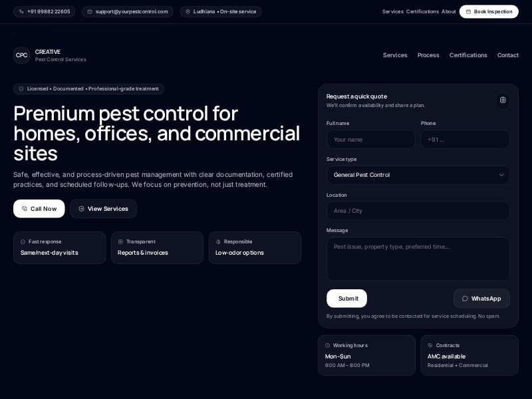Open the Service type dropdown
This screenshot has width=532, height=399.
coord(418,175)
